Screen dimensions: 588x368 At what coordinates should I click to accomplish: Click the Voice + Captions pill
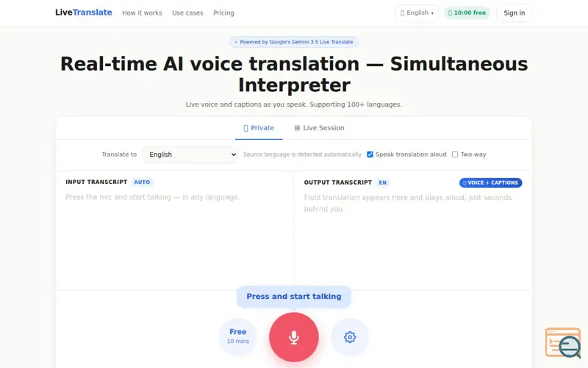pos(490,183)
